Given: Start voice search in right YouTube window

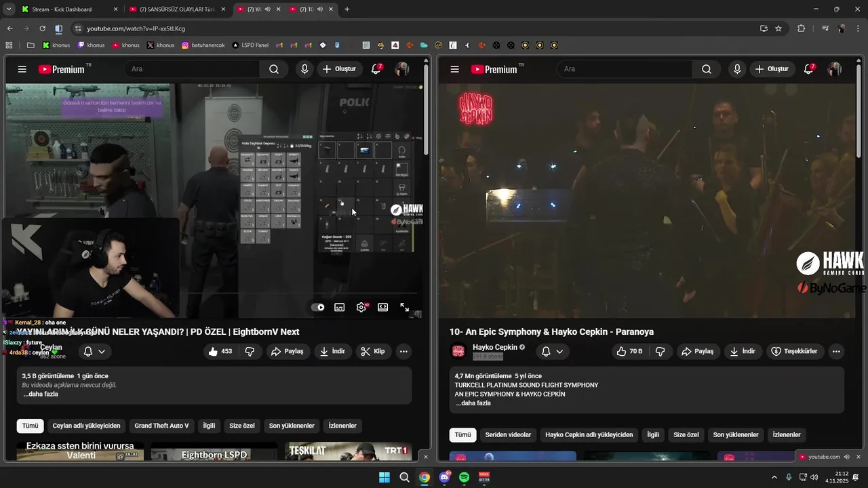Looking at the screenshot, I should (737, 69).
